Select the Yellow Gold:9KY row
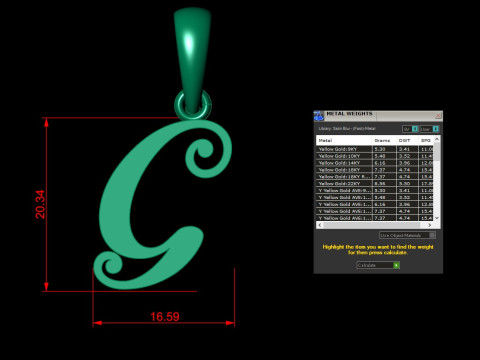Image resolution: width=480 pixels, height=360 pixels. 375,149
